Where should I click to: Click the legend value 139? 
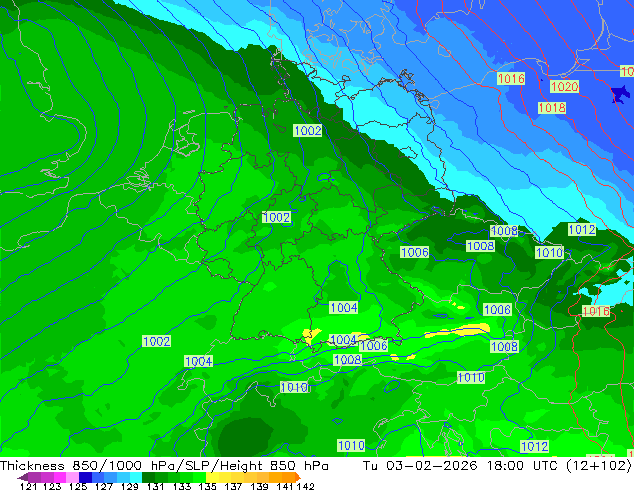point(259,486)
